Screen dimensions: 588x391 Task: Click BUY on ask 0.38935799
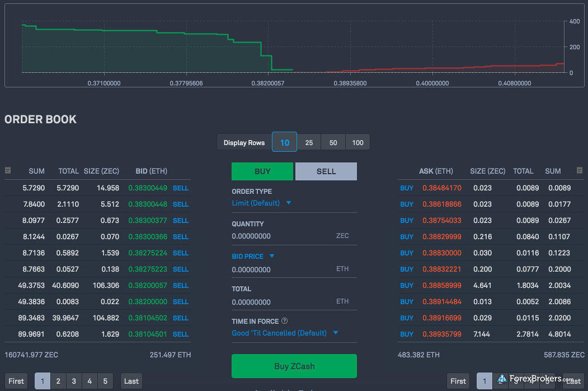pos(407,334)
